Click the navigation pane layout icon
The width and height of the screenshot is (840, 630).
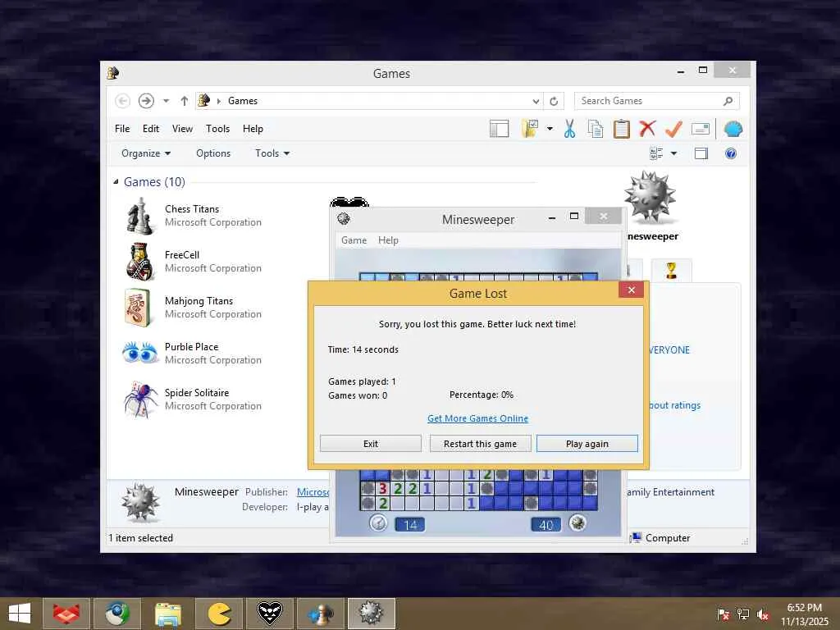coord(500,129)
